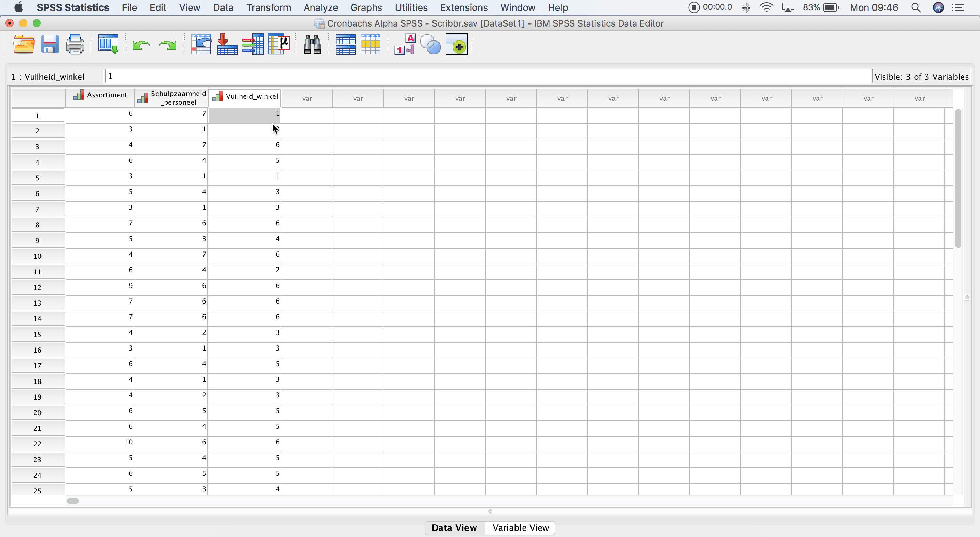Click the Undo toolbar button
This screenshot has width=980, height=537.
(x=141, y=44)
